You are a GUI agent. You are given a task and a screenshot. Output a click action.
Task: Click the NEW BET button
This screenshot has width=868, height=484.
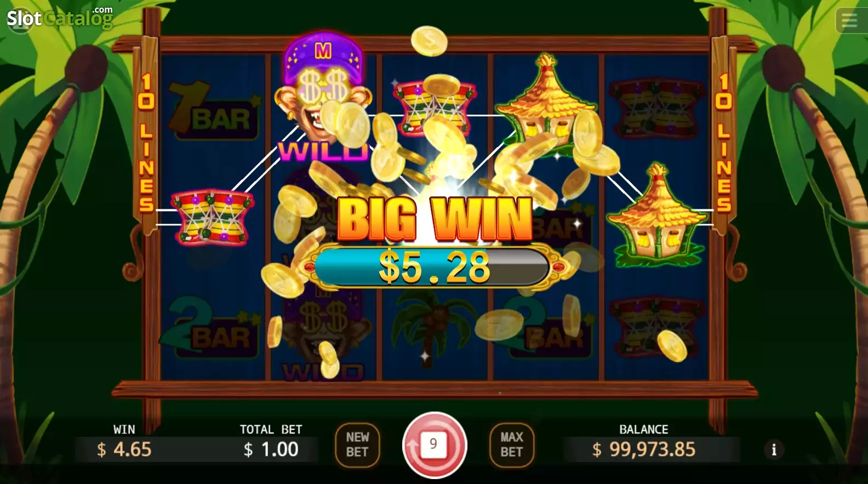pos(357,445)
